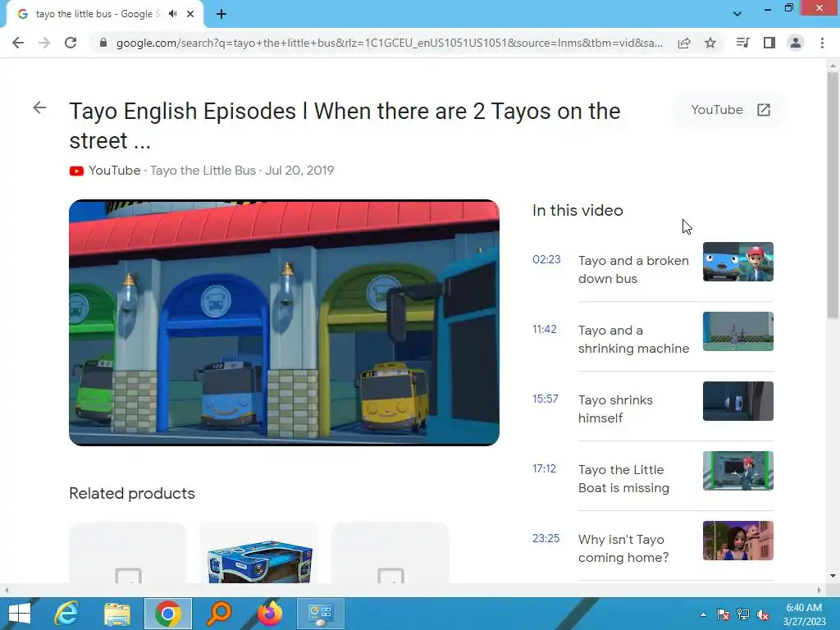Click the YouTube source link text
The image size is (840, 630).
pyautogui.click(x=115, y=171)
